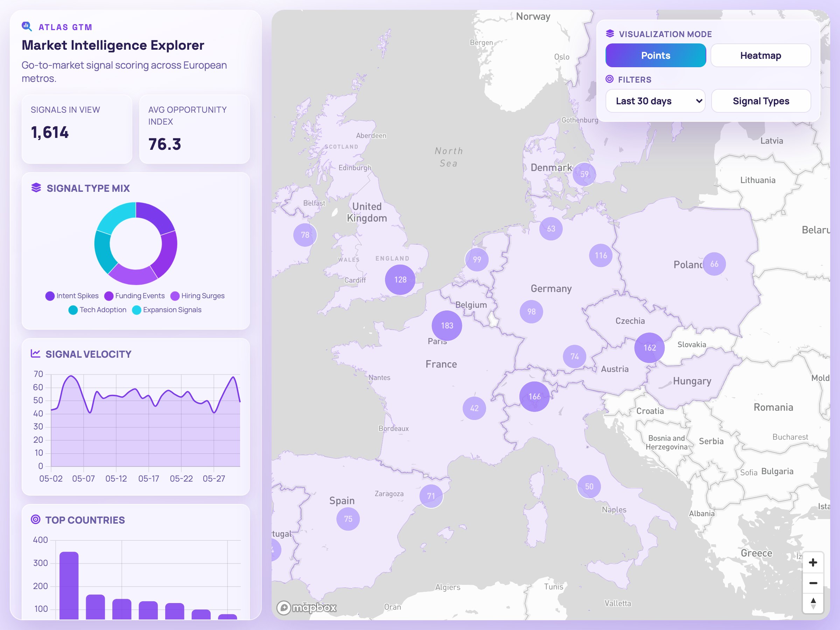Click the Romania map label
This screenshot has width=840, height=630.
[773, 407]
